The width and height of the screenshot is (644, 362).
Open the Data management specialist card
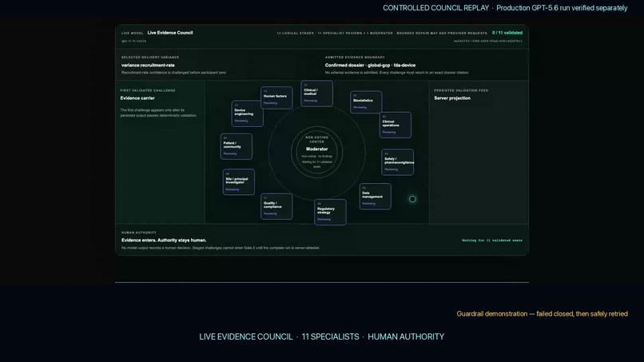376,197
